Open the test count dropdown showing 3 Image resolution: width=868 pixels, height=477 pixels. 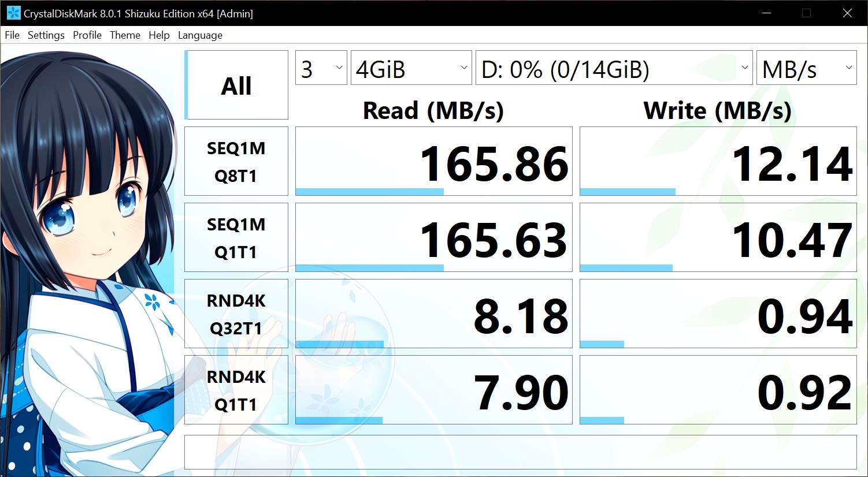[321, 68]
